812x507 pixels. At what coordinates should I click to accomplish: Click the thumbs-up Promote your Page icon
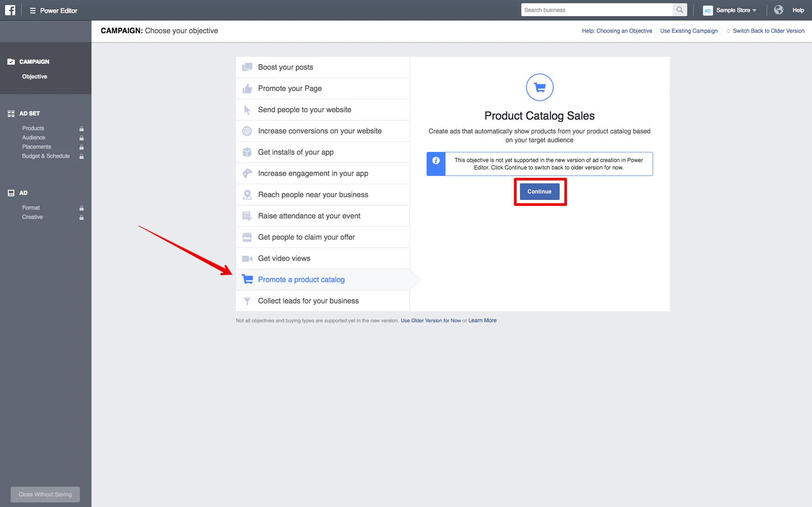(247, 89)
